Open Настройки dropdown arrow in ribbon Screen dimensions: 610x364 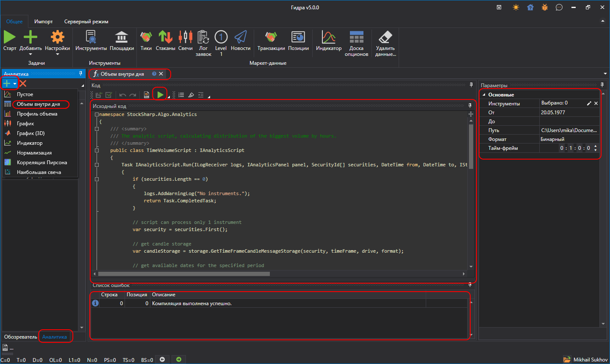tap(57, 54)
